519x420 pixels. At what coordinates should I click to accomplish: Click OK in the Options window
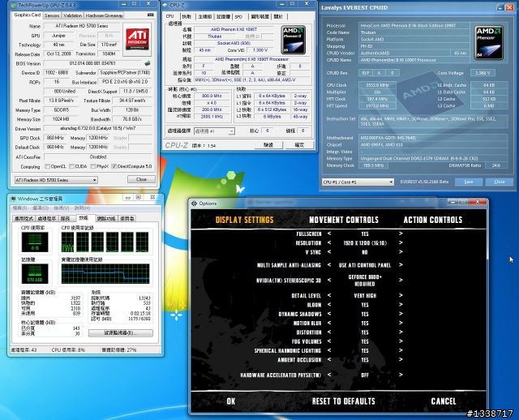click(231, 401)
